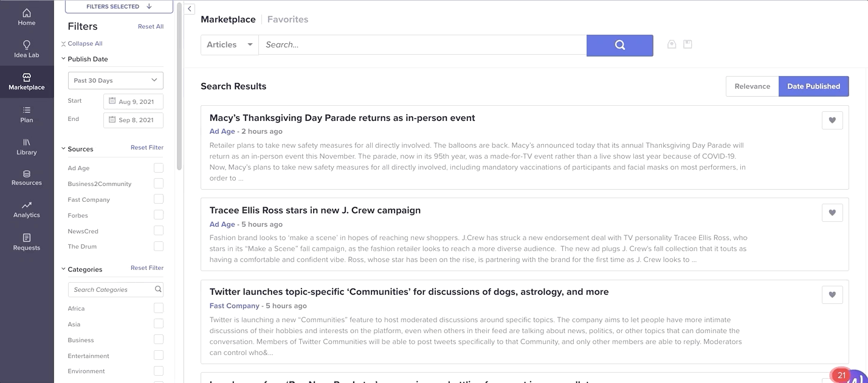Collapse the Categories filter section
This screenshot has width=868, height=383.
(x=63, y=269)
